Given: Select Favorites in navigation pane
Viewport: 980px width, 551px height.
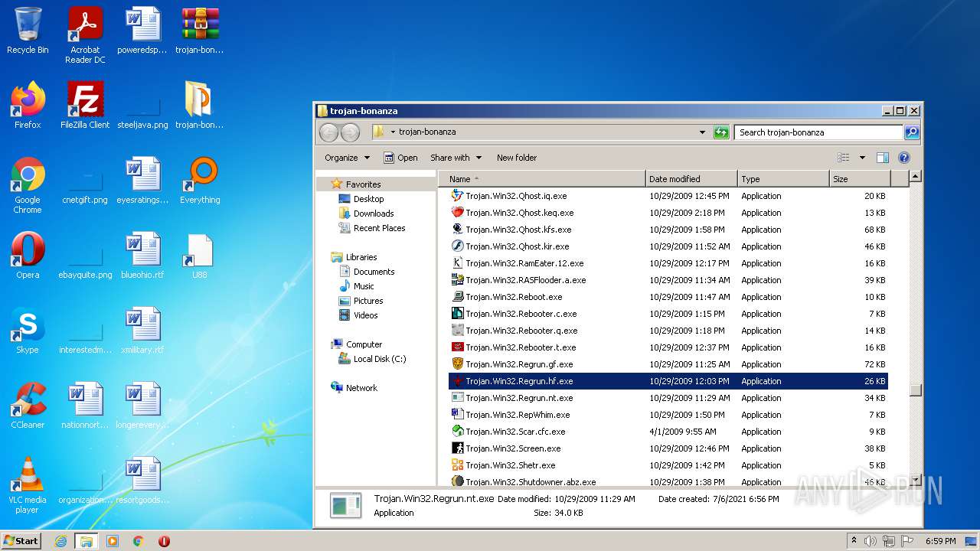Looking at the screenshot, I should (363, 184).
